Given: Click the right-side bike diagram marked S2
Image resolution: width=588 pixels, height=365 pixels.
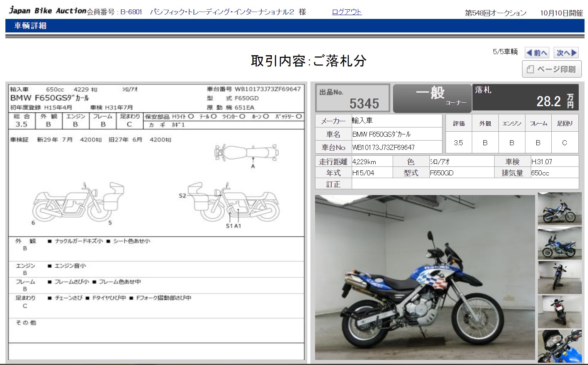Looking at the screenshot, I should click(x=234, y=202).
